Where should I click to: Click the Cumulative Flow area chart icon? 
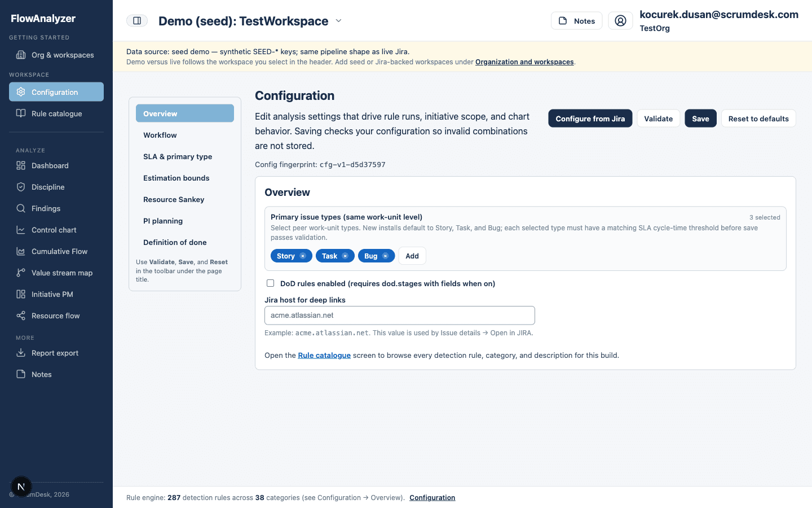point(21,251)
